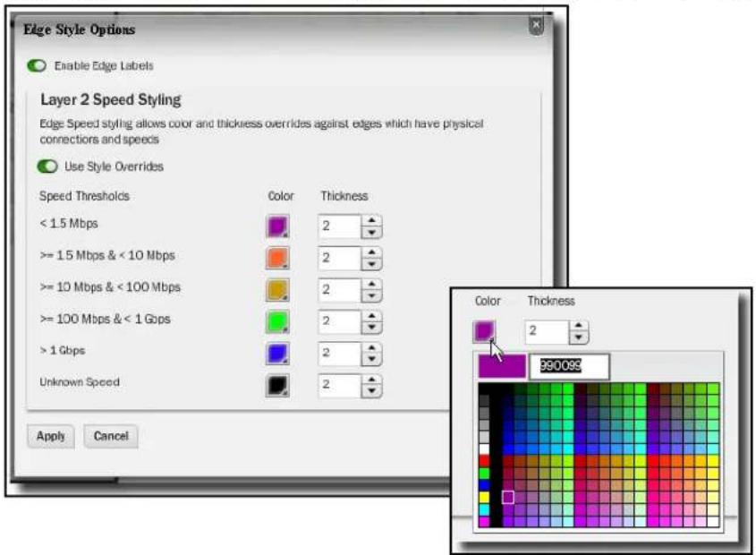This screenshot has width=756, height=555.
Task: Click the Apply button
Action: pyautogui.click(x=51, y=436)
